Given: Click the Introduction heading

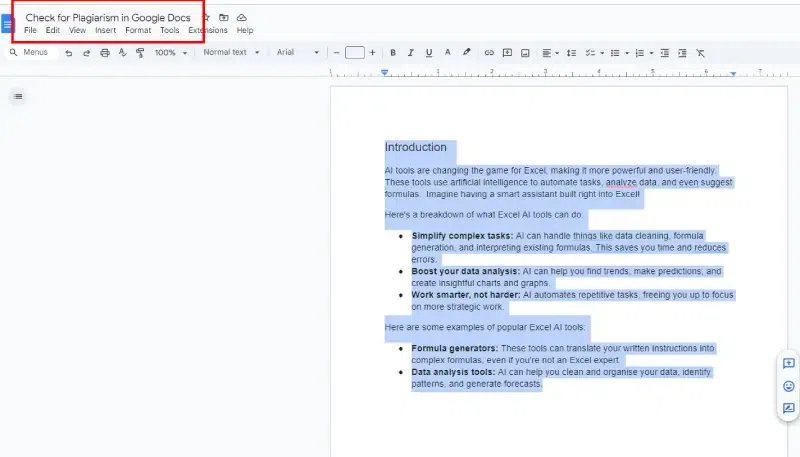Looking at the screenshot, I should tap(415, 147).
